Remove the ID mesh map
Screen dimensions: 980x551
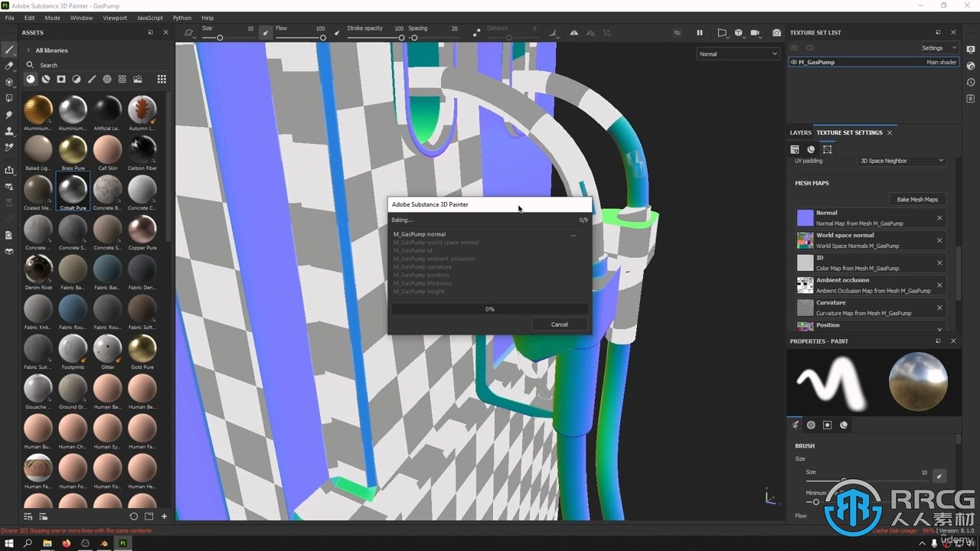pyautogui.click(x=939, y=262)
